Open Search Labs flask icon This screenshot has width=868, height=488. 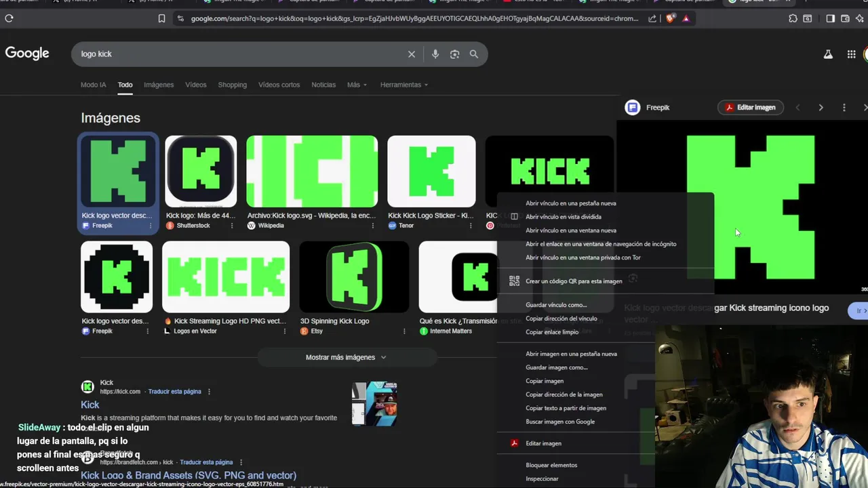coord(828,54)
